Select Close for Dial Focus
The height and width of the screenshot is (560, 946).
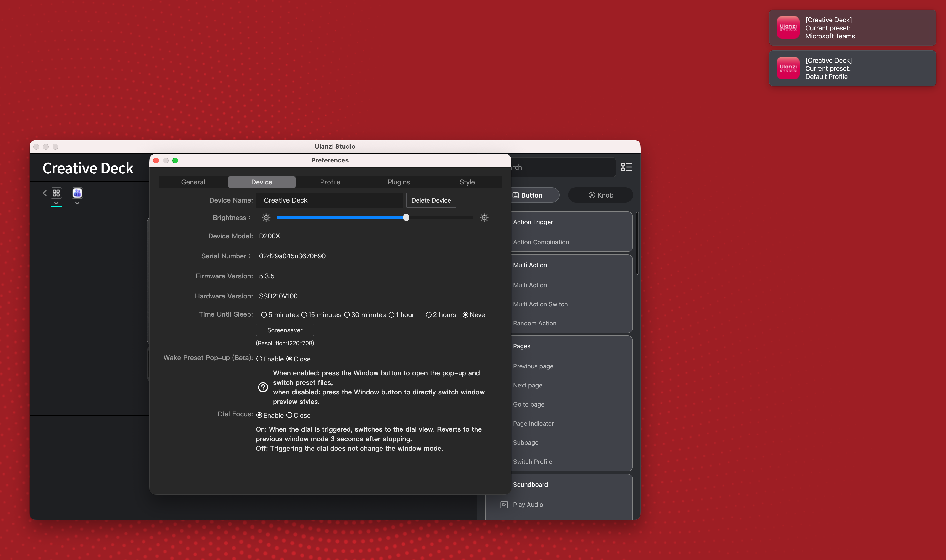289,415
